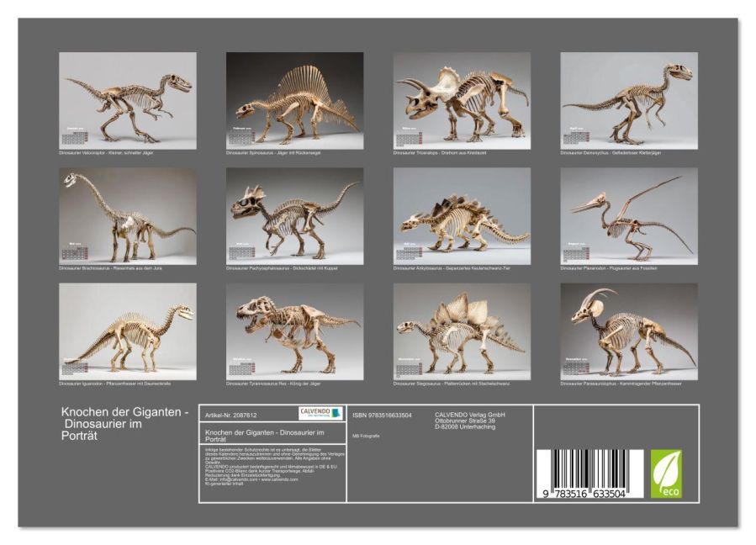The width and height of the screenshot is (756, 545).
Task: Open the Triceratops skeleton thumbnail
Action: pos(462,100)
